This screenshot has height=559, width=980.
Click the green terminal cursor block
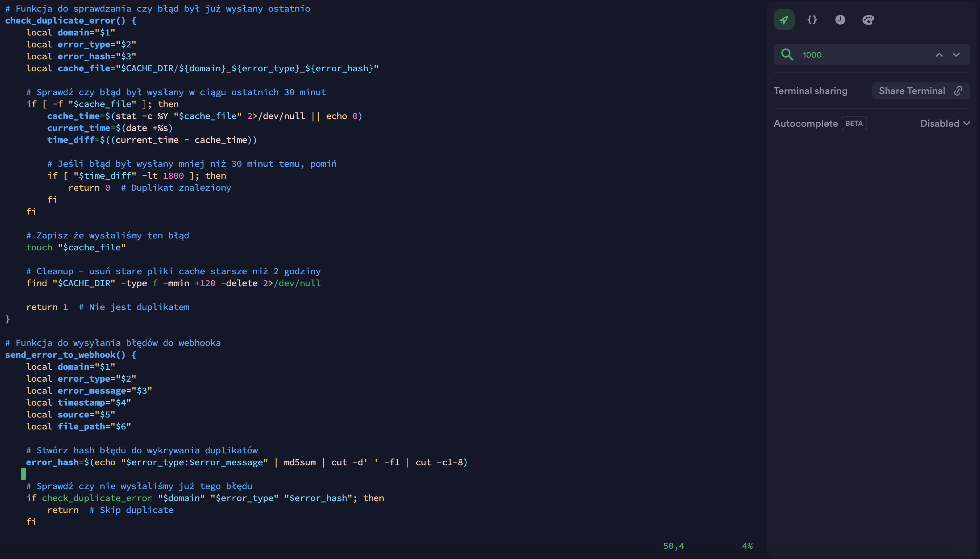click(24, 474)
